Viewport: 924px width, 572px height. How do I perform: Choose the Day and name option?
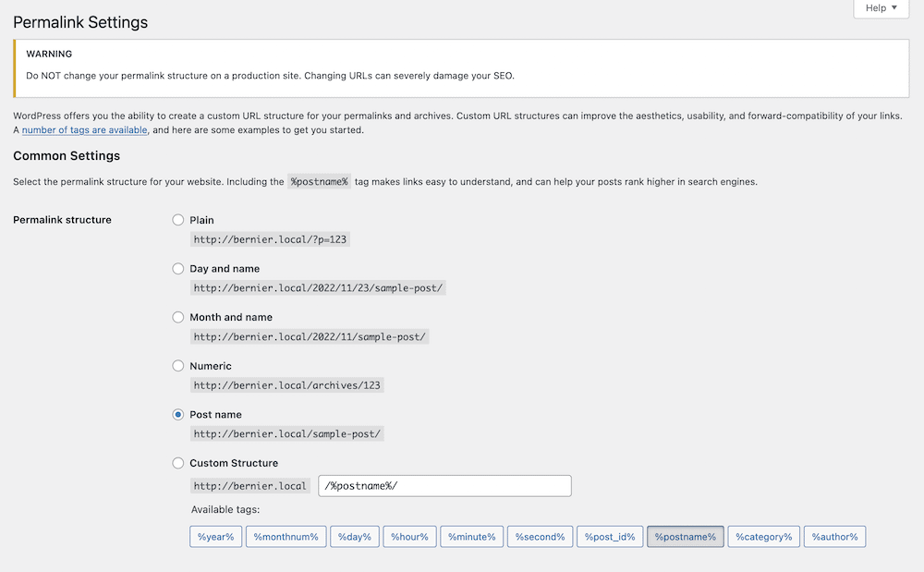178,269
